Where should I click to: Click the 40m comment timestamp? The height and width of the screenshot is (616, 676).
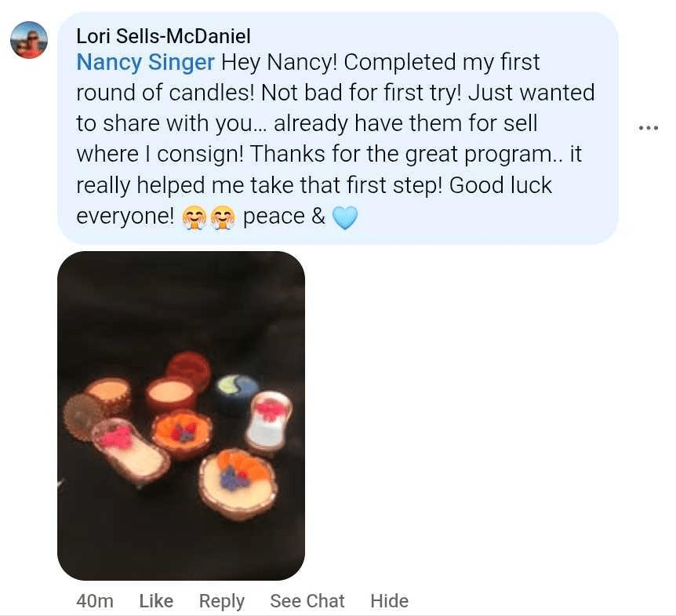click(95, 601)
